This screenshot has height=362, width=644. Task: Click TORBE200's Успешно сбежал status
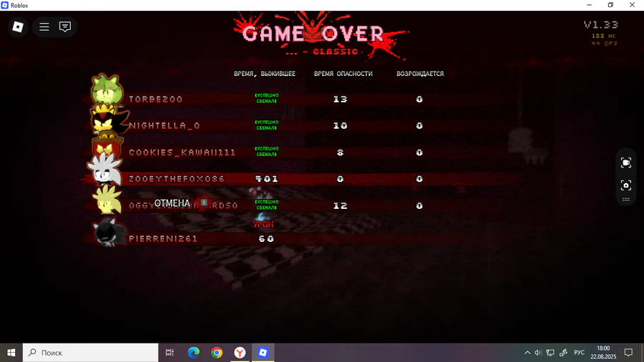coord(267,99)
